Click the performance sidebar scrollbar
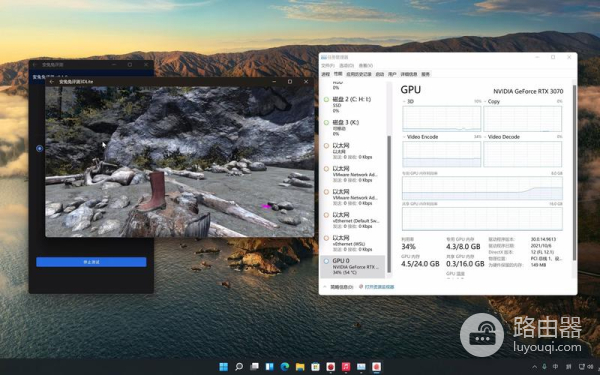The height and width of the screenshot is (375, 600). 389,204
